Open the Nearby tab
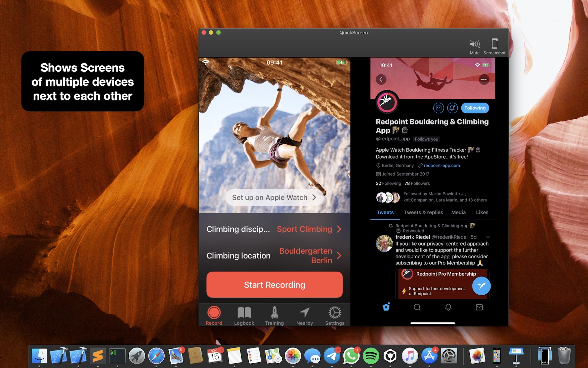This screenshot has width=588, height=368. [x=305, y=316]
